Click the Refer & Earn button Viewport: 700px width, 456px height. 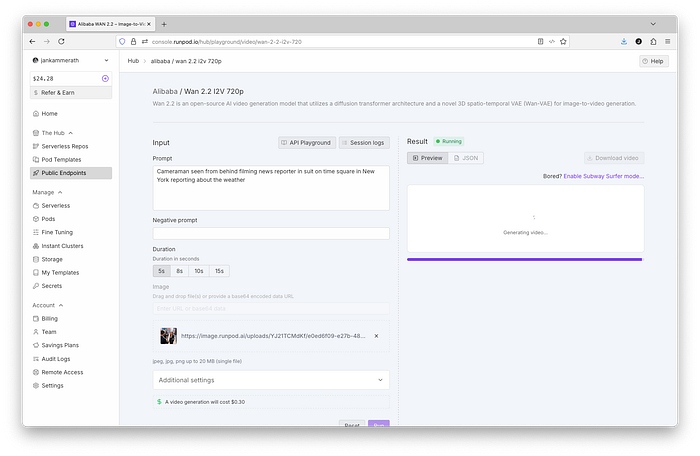pyautogui.click(x=71, y=93)
